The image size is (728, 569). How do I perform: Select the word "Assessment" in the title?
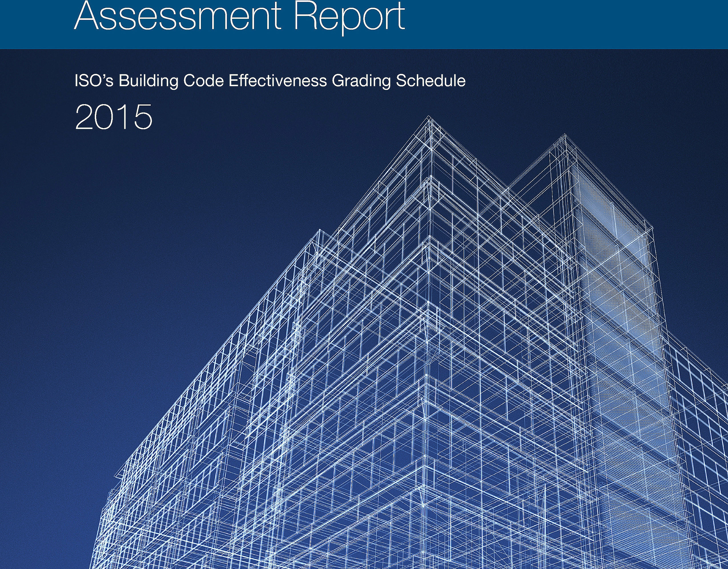click(x=175, y=15)
